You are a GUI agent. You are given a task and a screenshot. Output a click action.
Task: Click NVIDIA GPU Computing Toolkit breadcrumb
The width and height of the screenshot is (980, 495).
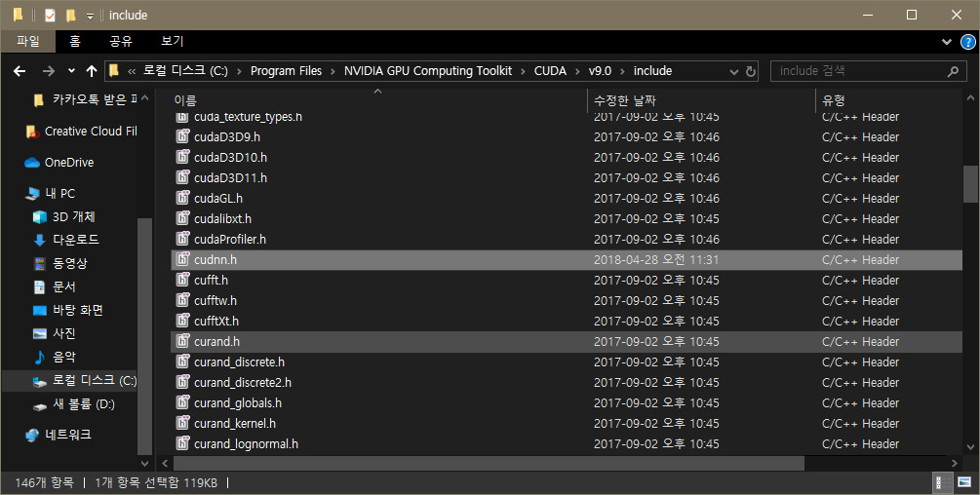[428, 71]
